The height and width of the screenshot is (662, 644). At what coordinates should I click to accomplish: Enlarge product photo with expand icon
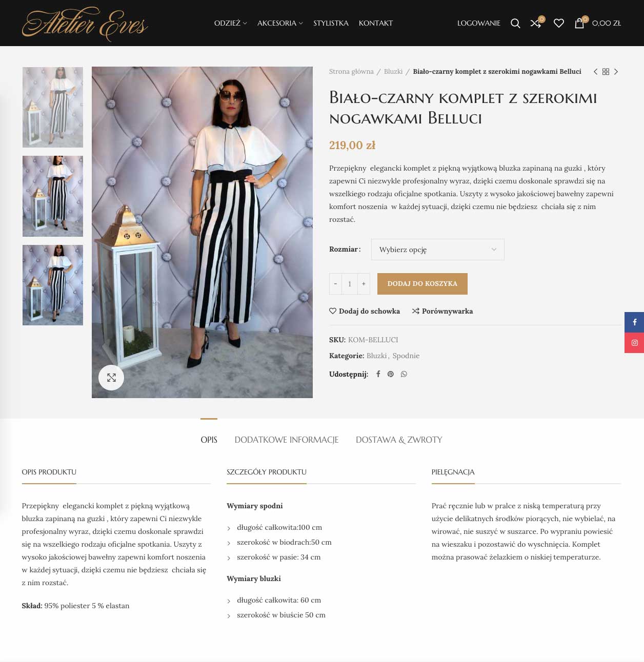pos(111,378)
